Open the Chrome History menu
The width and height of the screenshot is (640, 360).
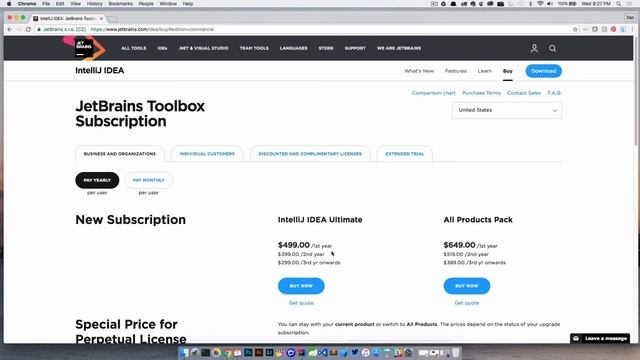click(x=94, y=4)
